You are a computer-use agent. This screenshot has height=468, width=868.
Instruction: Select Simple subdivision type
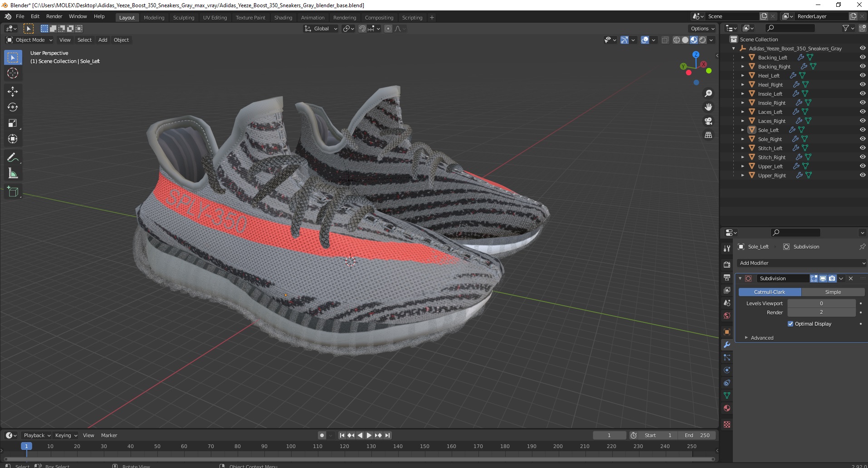tap(833, 292)
